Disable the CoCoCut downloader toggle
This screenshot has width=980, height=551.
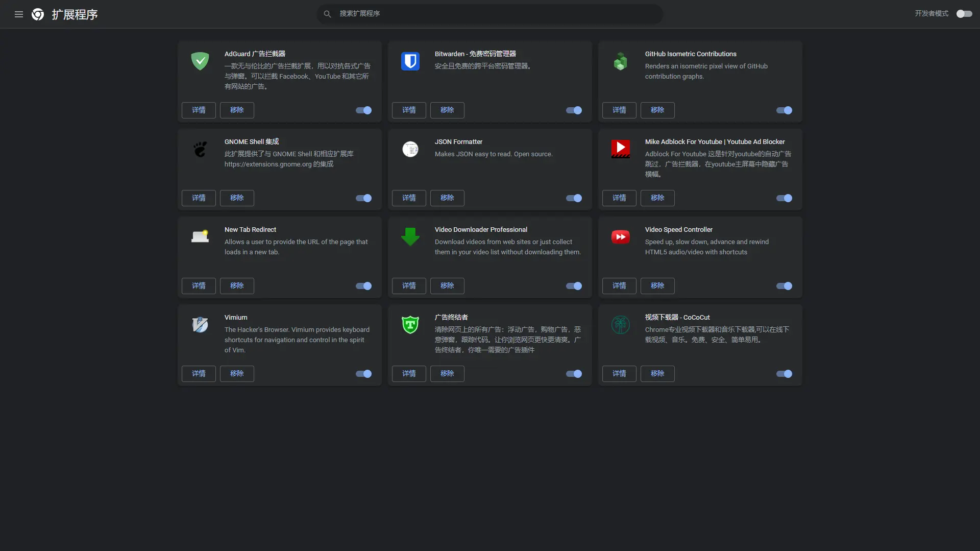coord(785,374)
